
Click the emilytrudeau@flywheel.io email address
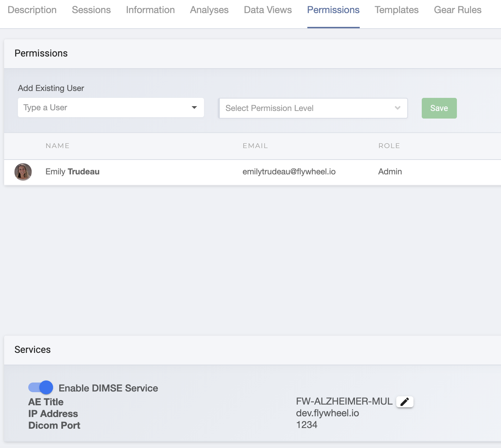[x=289, y=172]
